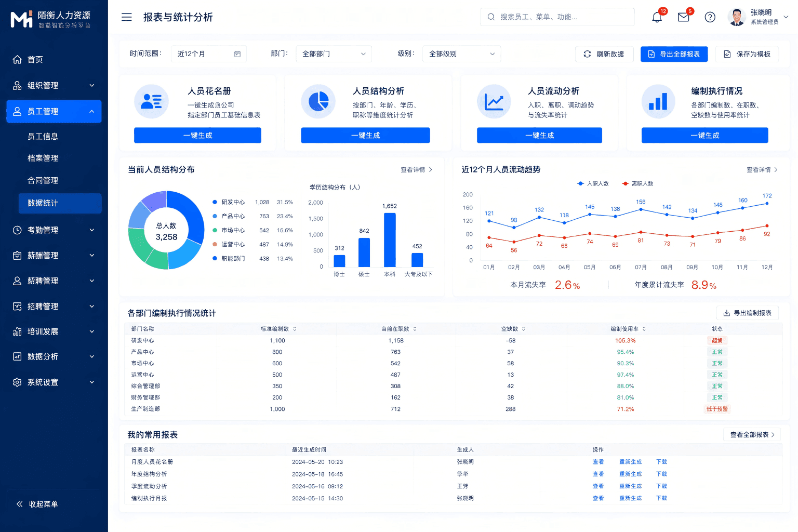Click the 超编 status tag for 研发中心
798x532 pixels.
click(x=717, y=340)
